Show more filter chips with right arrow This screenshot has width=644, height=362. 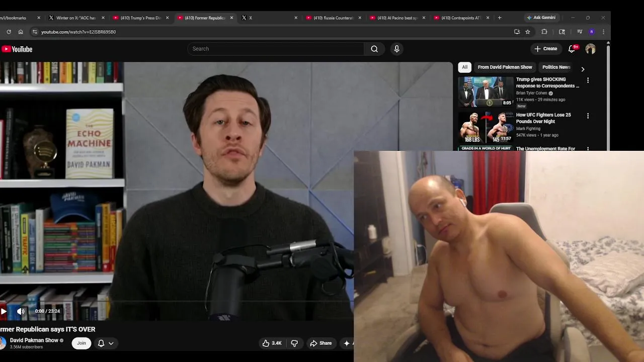pyautogui.click(x=583, y=69)
